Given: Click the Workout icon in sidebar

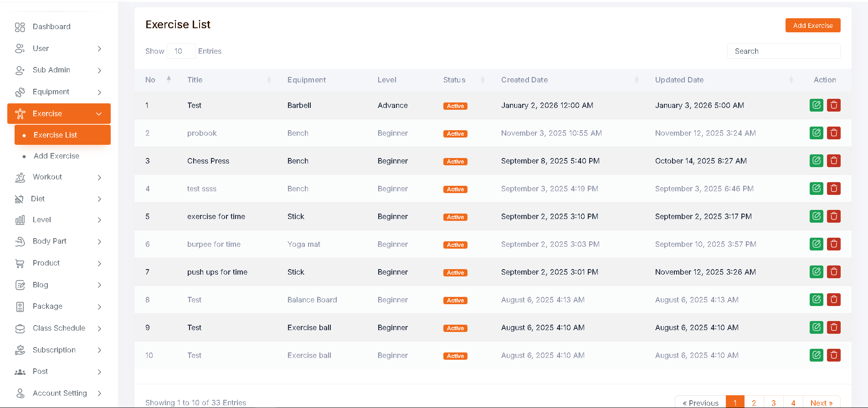Looking at the screenshot, I should coord(20,177).
